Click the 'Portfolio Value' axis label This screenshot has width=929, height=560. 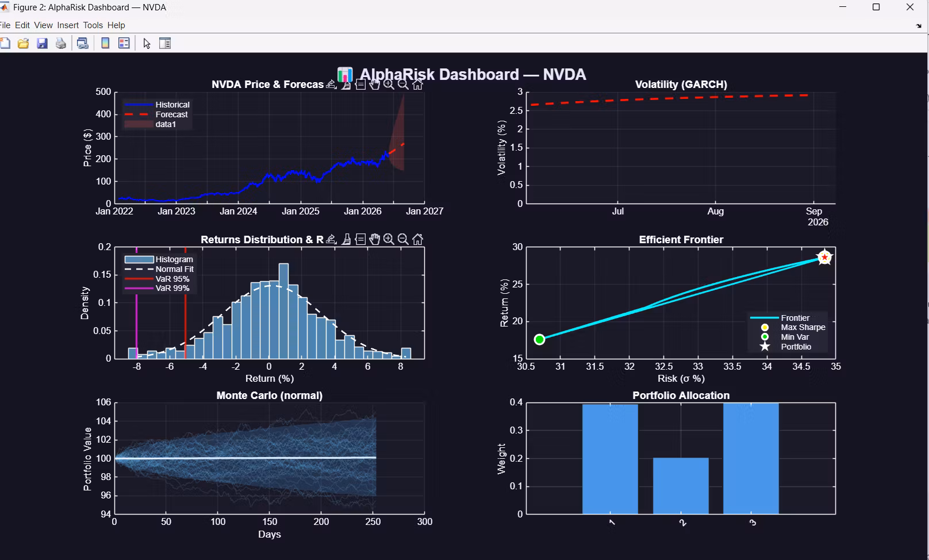click(x=87, y=459)
